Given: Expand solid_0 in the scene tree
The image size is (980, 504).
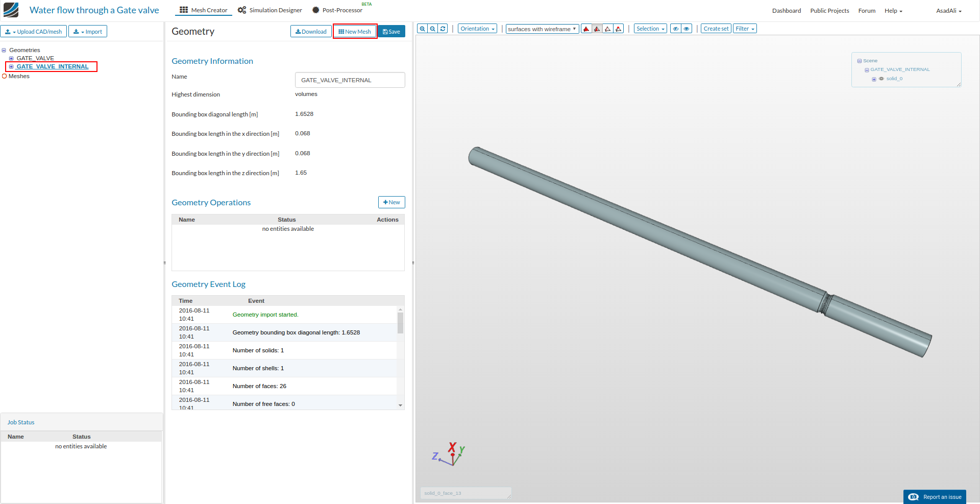Looking at the screenshot, I should pyautogui.click(x=874, y=79).
